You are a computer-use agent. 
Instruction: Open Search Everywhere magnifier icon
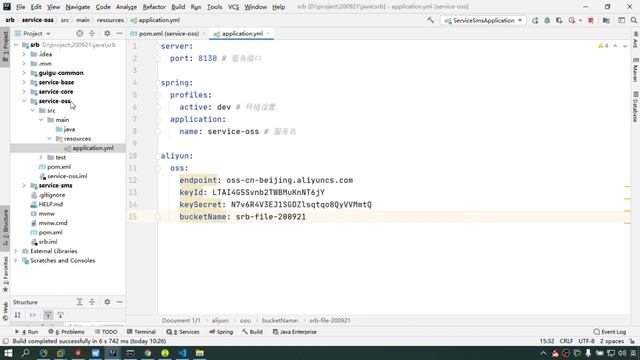(x=634, y=20)
